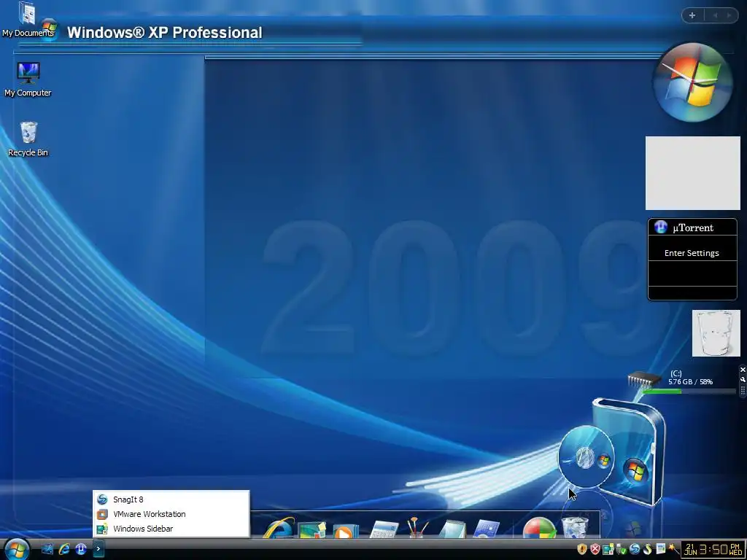Open the blue calendar dock icon
The image size is (747, 560).
[487, 529]
